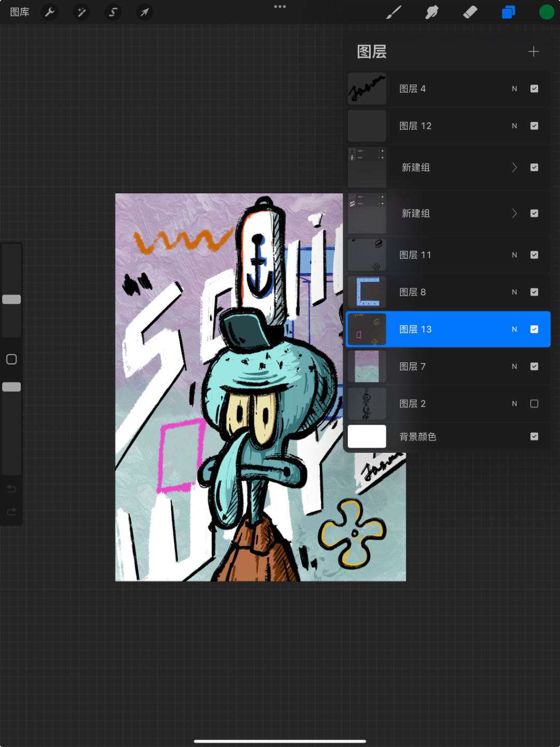The width and height of the screenshot is (560, 747).
Task: Select second 新建组 group thumbnail
Action: [x=367, y=213]
